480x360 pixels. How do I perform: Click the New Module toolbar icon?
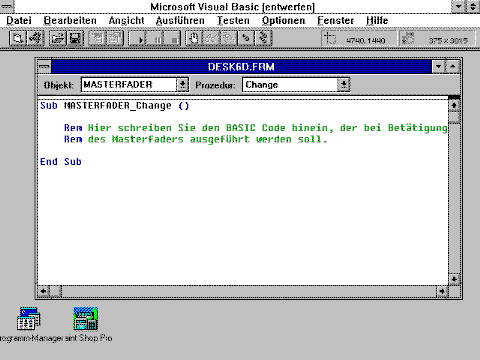click(x=36, y=38)
